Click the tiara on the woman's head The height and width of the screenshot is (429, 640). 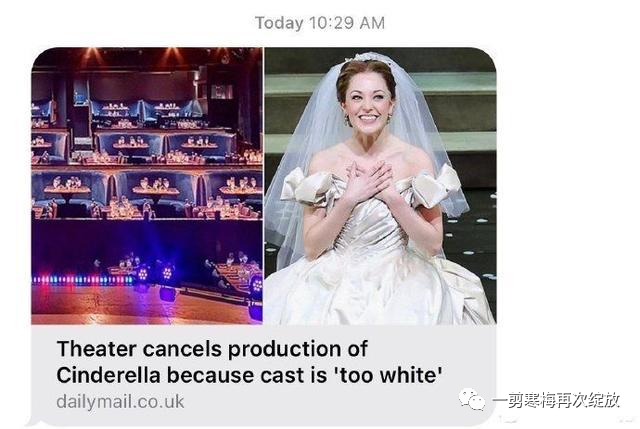(367, 57)
